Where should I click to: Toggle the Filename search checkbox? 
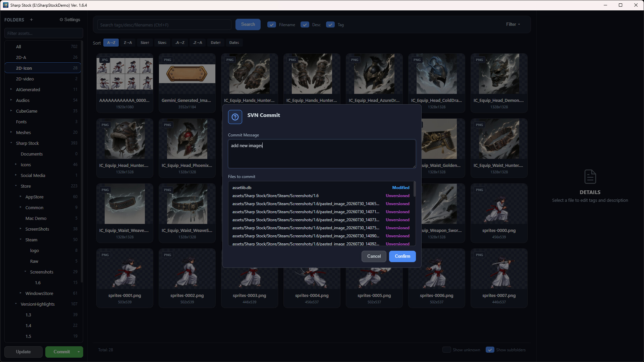pos(272,25)
